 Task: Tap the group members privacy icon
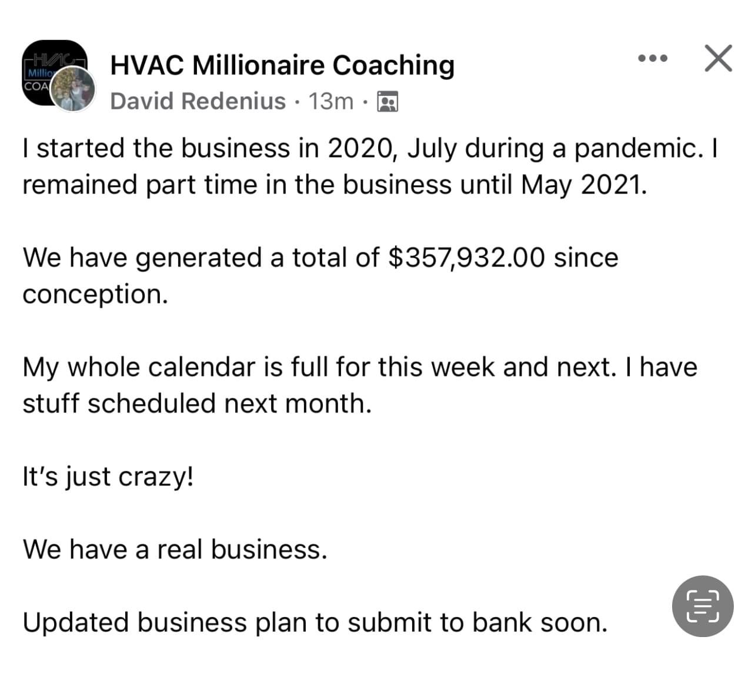387,102
